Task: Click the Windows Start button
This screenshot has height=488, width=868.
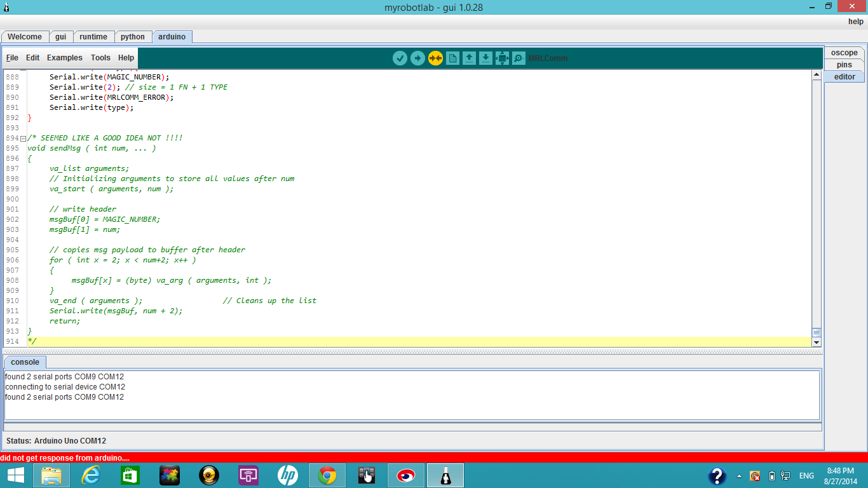Action: click(x=15, y=475)
